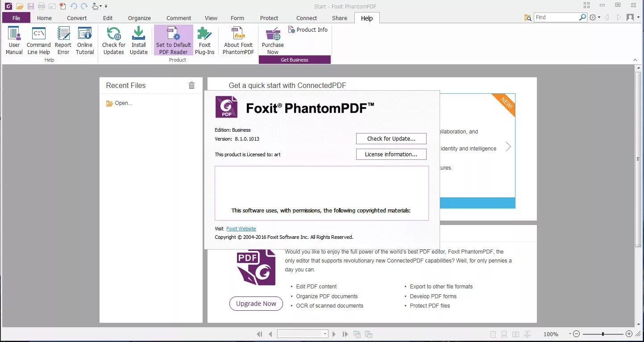The height and width of the screenshot is (342, 644).
Task: Switch to the Convert tab
Action: [x=77, y=18]
